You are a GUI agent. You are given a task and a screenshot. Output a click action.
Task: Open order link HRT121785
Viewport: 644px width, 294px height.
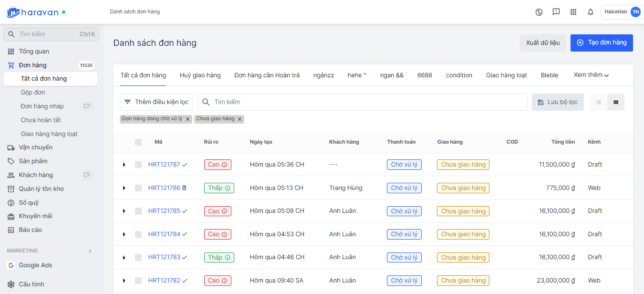[164, 211]
